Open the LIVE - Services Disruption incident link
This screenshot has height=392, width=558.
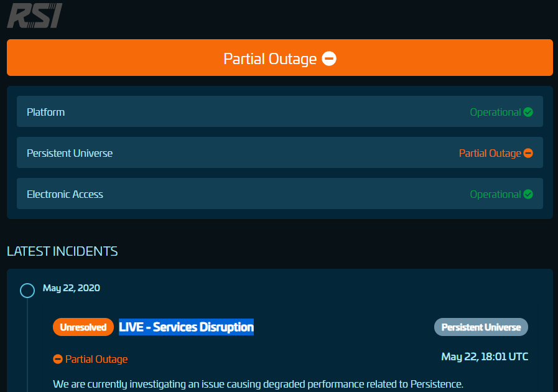[x=186, y=327]
